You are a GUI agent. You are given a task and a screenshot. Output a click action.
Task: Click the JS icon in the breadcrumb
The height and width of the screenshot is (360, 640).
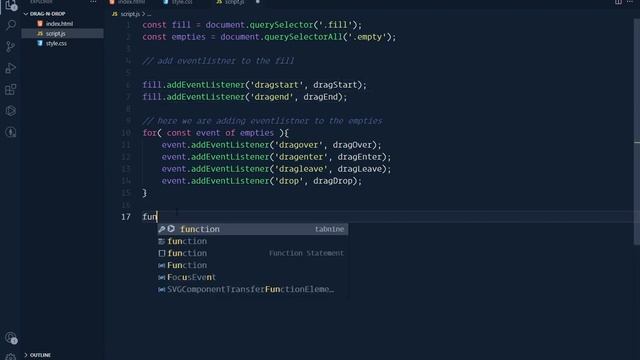pyautogui.click(x=115, y=14)
